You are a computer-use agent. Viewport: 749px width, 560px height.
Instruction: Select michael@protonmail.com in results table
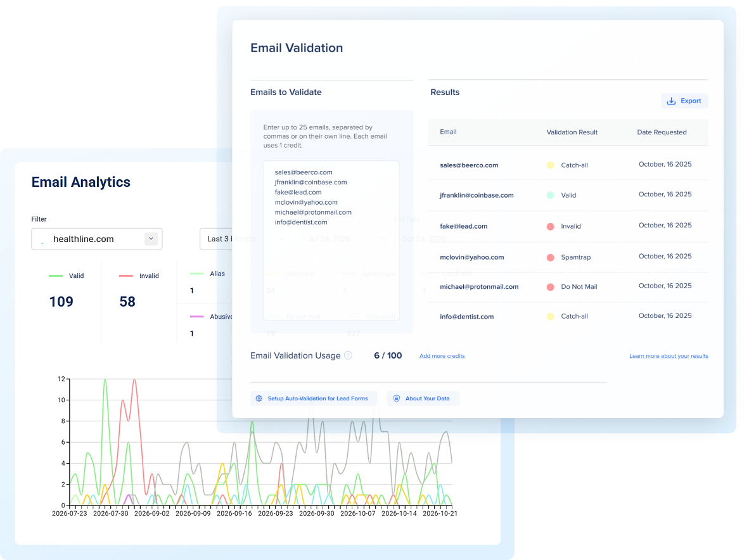pyautogui.click(x=478, y=287)
